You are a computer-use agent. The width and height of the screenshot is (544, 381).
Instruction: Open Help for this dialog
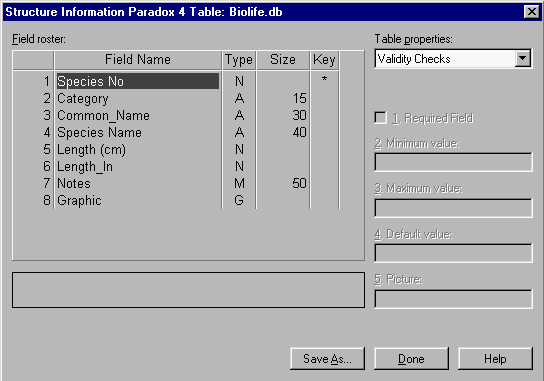[495, 358]
